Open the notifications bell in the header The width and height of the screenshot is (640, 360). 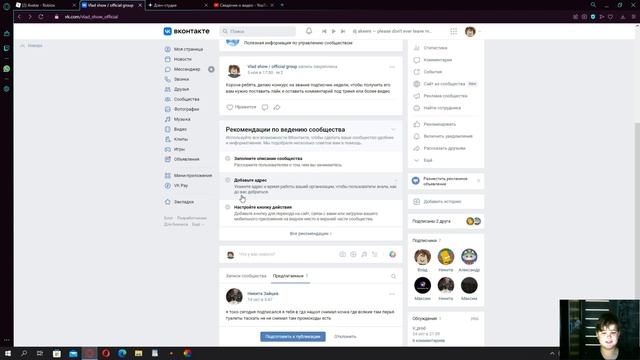click(309, 31)
